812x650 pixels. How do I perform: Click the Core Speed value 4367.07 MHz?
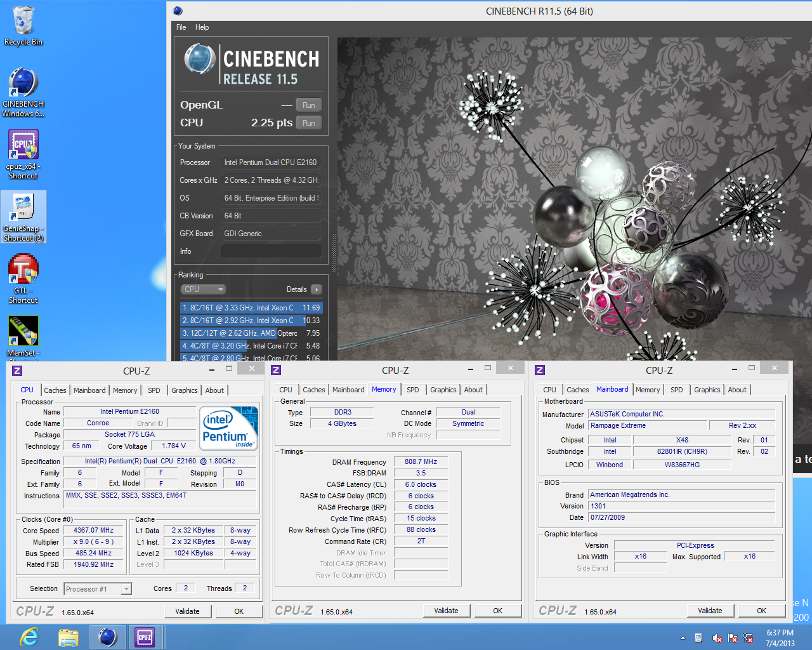(x=94, y=531)
